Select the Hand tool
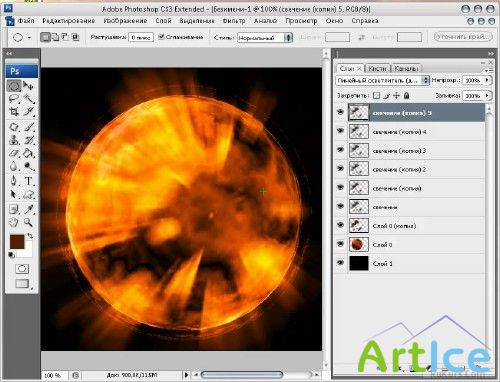Viewport: 500px width, 382px height. pos(14,222)
